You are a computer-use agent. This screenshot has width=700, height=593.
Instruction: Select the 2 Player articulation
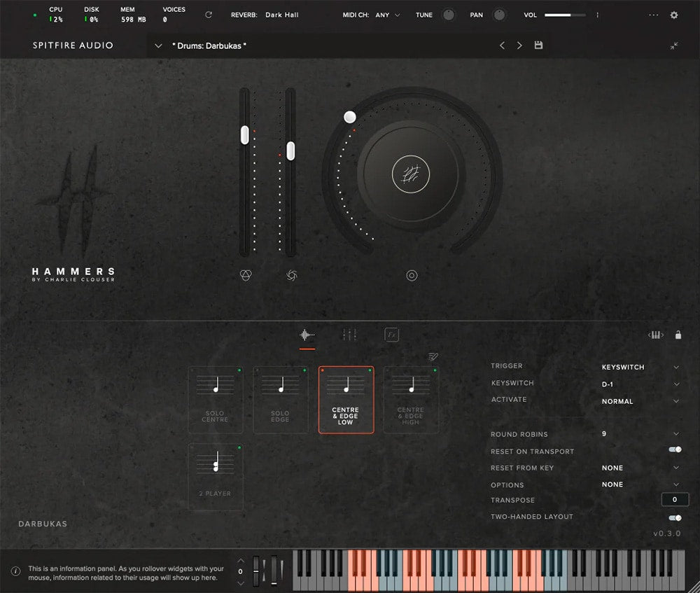216,476
